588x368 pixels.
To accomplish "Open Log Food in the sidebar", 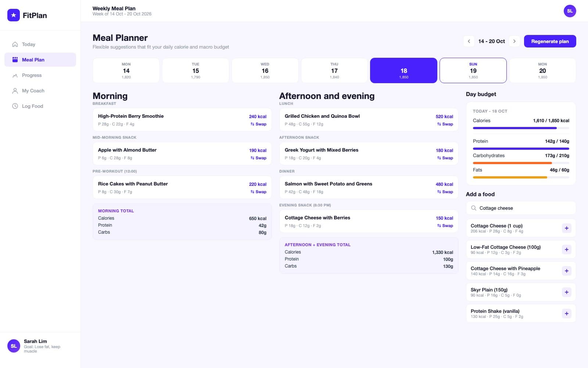I will pyautogui.click(x=40, y=106).
